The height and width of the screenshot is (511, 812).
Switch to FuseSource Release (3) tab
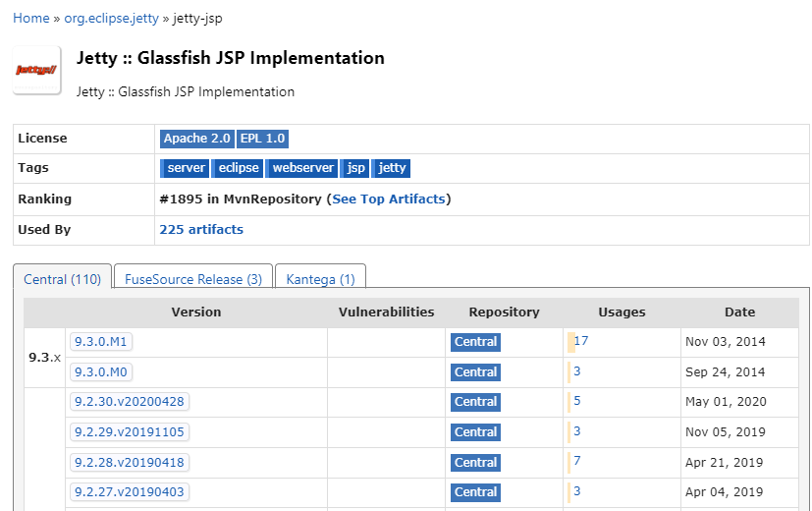coord(192,279)
